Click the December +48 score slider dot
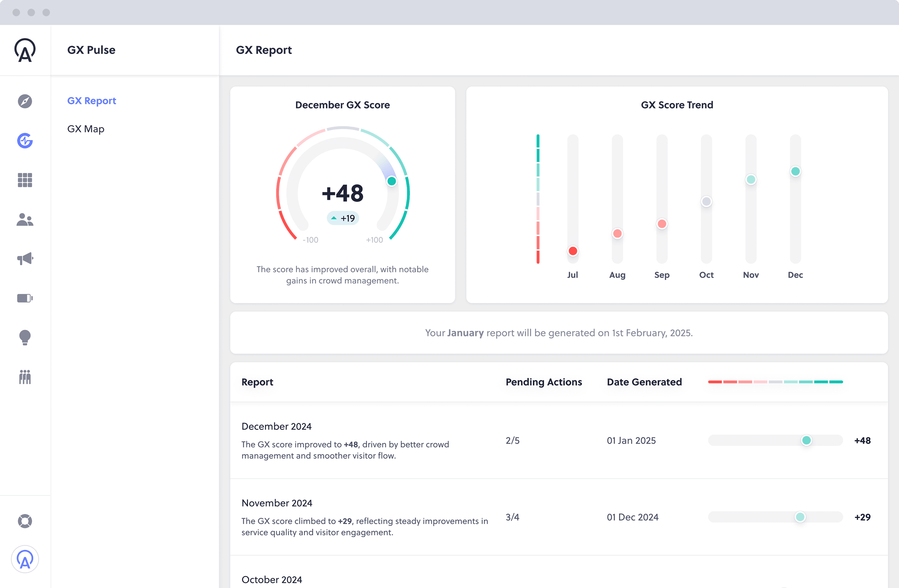Image resolution: width=899 pixels, height=588 pixels. pyautogui.click(x=807, y=440)
